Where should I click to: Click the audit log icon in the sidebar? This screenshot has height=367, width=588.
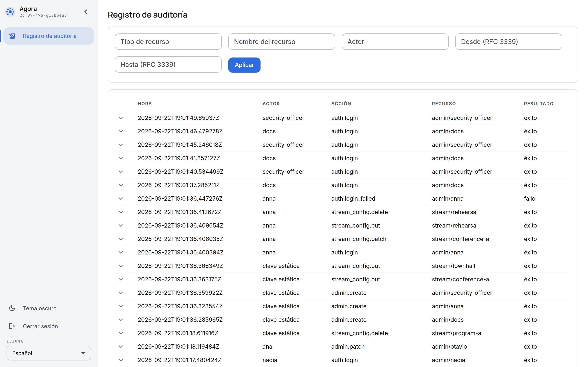coord(12,36)
